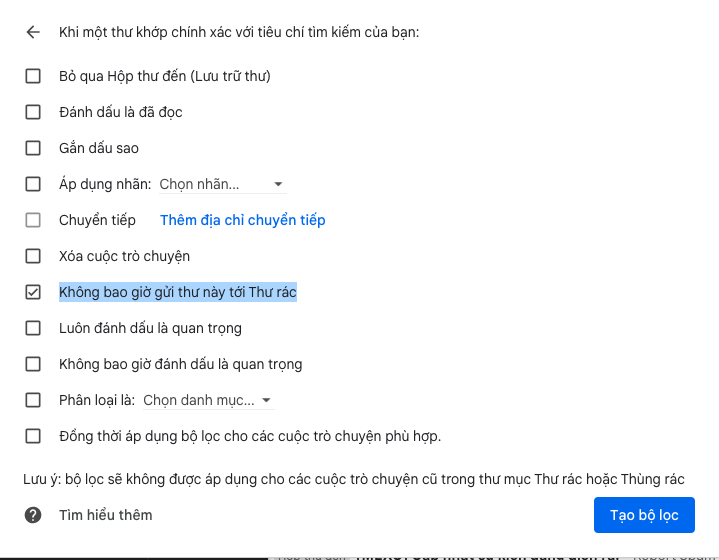Open the 'Tìm hiểu thêm' help link
Image resolution: width=719 pixels, height=560 pixels.
point(105,515)
